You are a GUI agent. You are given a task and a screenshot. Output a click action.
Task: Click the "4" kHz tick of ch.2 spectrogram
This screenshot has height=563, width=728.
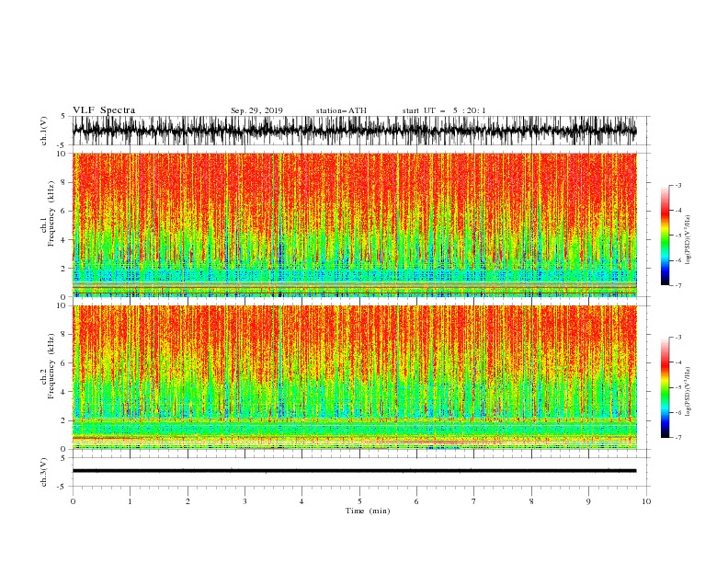point(65,392)
